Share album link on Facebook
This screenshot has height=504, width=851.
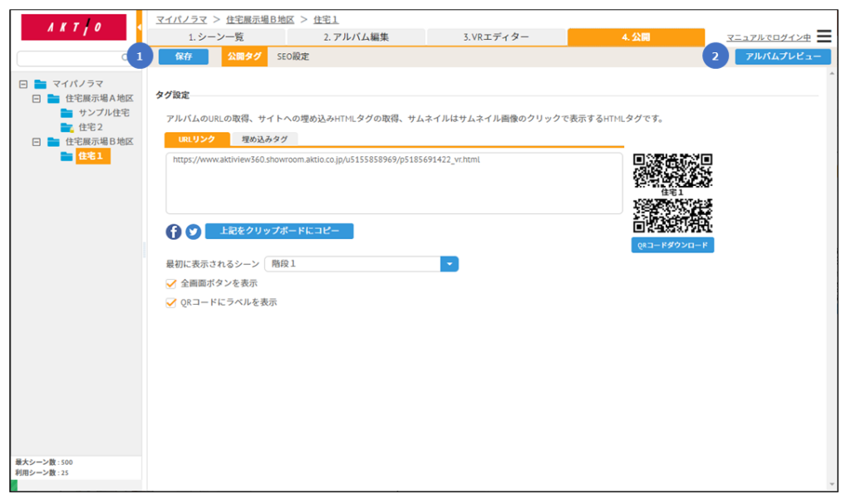pos(174,232)
